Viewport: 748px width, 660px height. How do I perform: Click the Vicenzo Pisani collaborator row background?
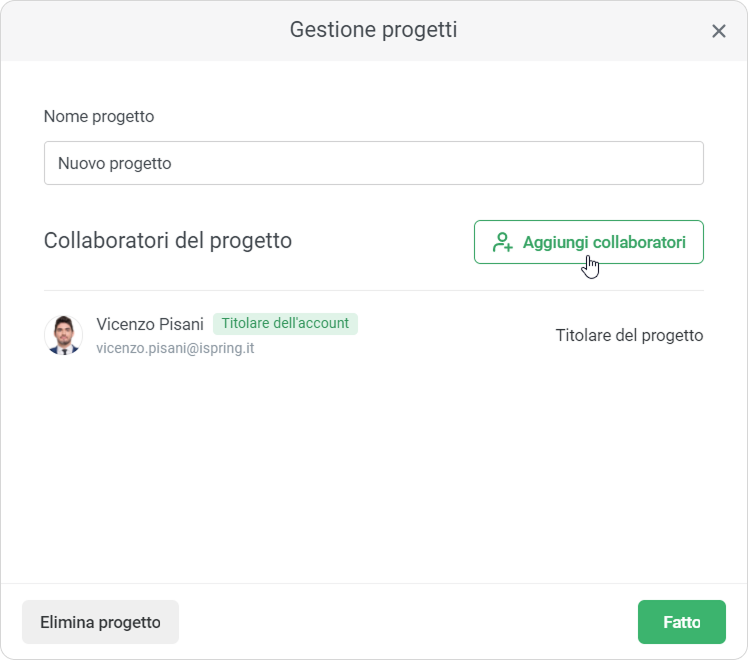[x=450, y=336]
